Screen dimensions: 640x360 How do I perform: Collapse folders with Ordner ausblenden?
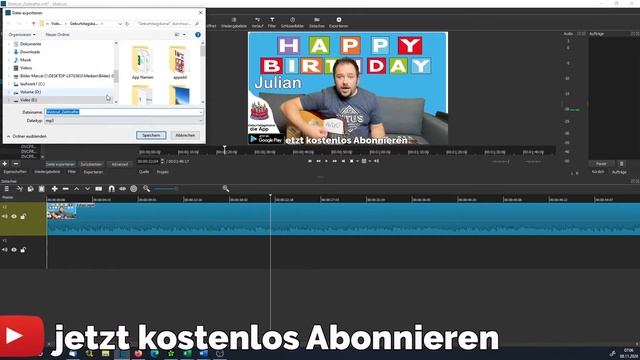[x=27, y=136]
